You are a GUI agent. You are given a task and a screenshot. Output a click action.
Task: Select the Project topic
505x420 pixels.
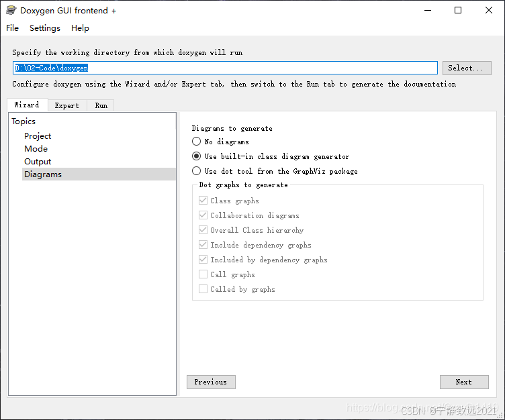[38, 136]
